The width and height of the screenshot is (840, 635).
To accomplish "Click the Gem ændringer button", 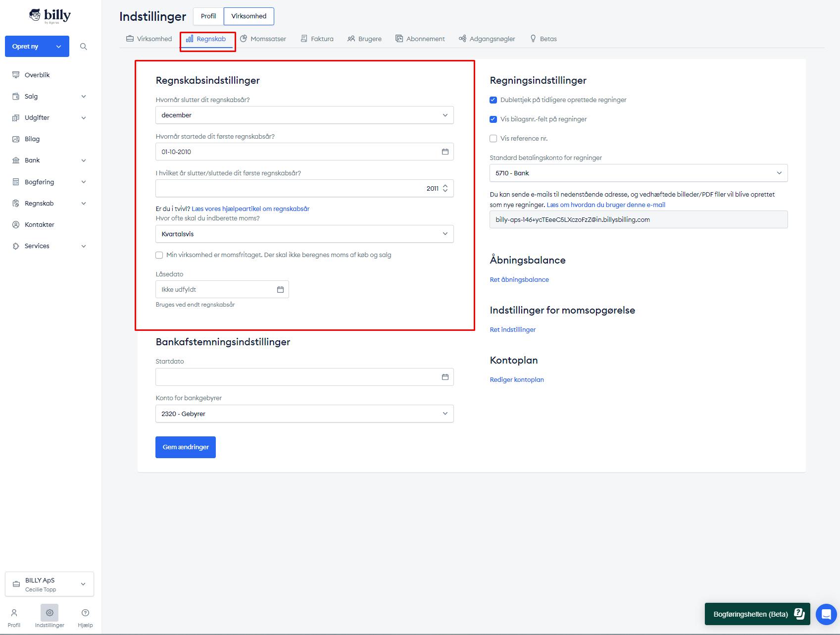I will 186,447.
